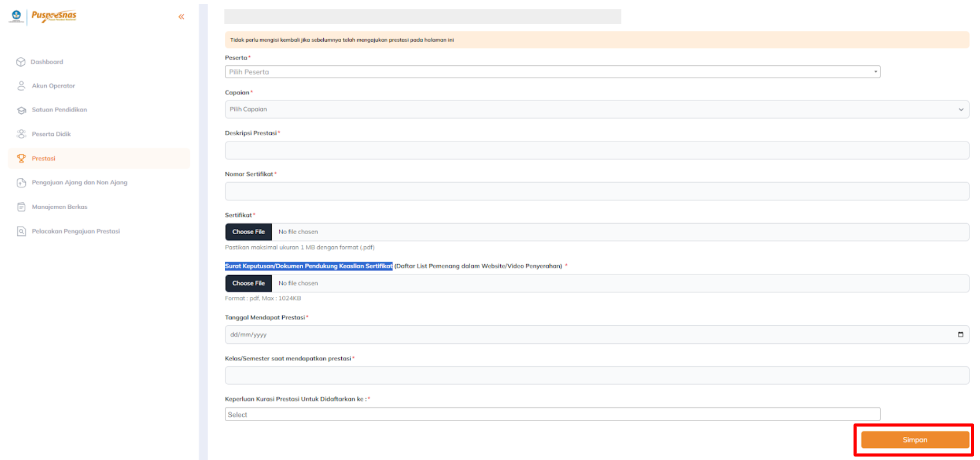
Task: Click the Prestasi trophy icon
Action: point(21,158)
